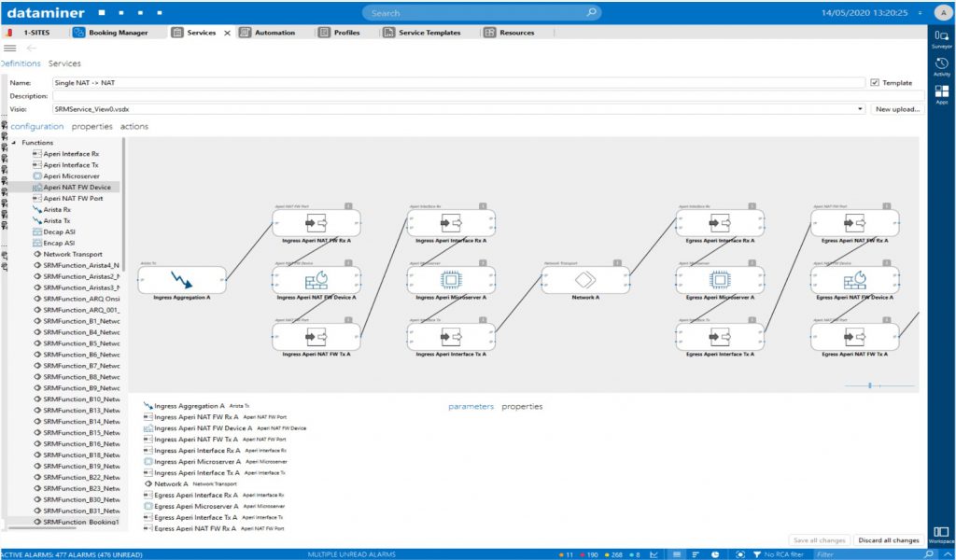Select the Egress Aperi NAT FW Device A node
Screen dimensions: 956x560
855,280
